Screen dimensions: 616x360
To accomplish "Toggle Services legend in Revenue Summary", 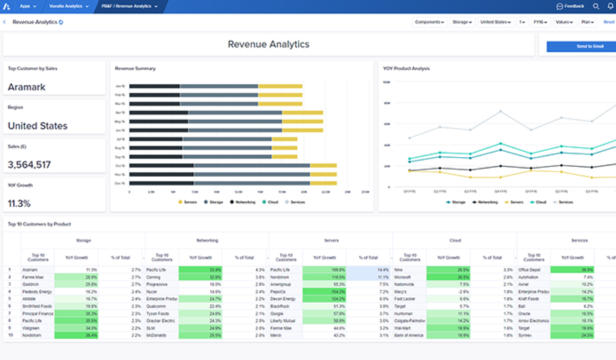I will coord(295,202).
